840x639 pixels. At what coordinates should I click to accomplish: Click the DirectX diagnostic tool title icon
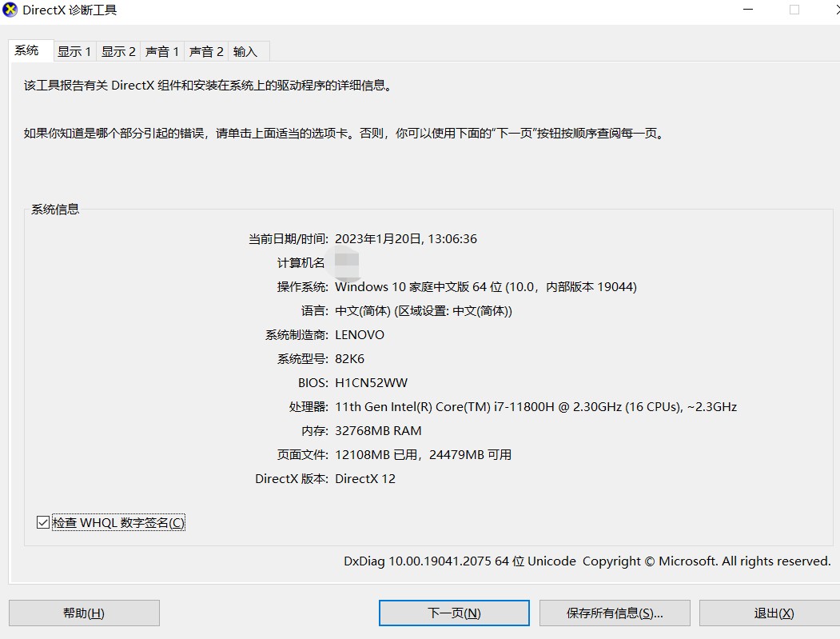[x=10, y=10]
